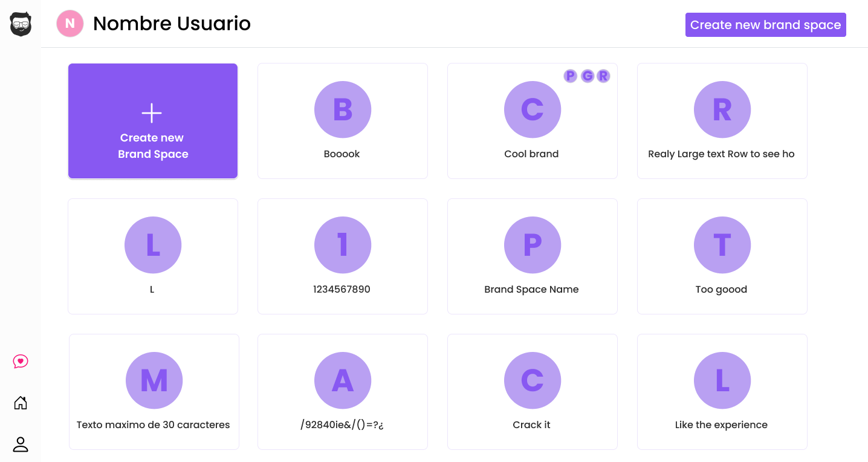Select the Like the experience brand card
This screenshot has width=868, height=462.
[722, 392]
